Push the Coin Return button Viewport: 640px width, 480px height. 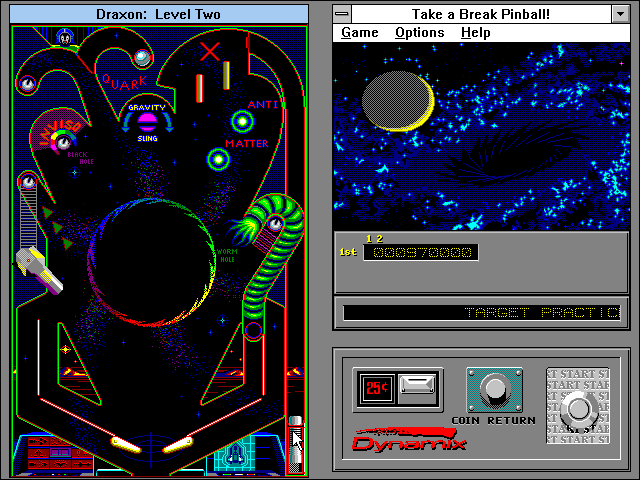(494, 391)
